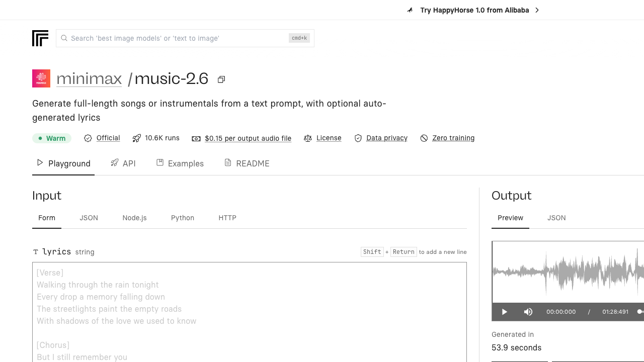Play the generated audio
Screen dimensions: 644x362
pos(505,312)
